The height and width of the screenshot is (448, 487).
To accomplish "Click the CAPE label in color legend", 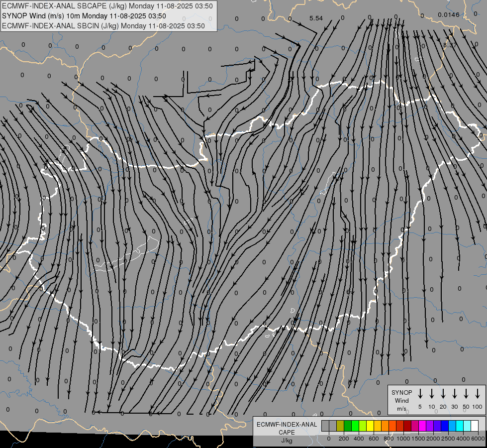I will click(287, 433).
